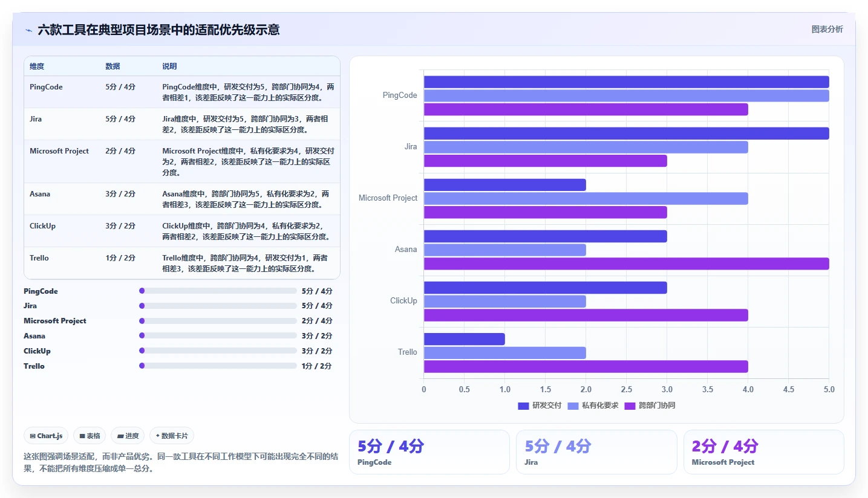Screen dimensions: 868x498
Task: Toggle the 私有化要求 legend swatch
Action: (573, 406)
